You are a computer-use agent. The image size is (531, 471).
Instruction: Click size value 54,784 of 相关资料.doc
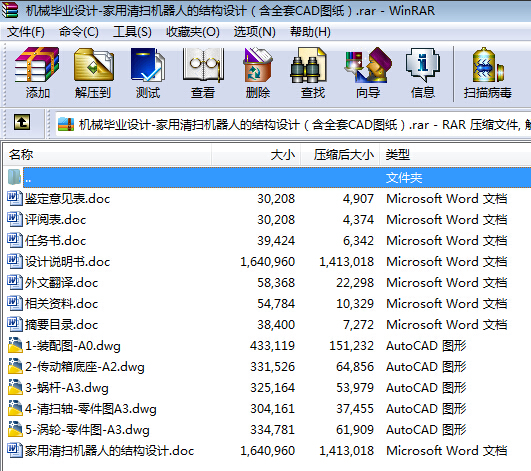tap(276, 304)
